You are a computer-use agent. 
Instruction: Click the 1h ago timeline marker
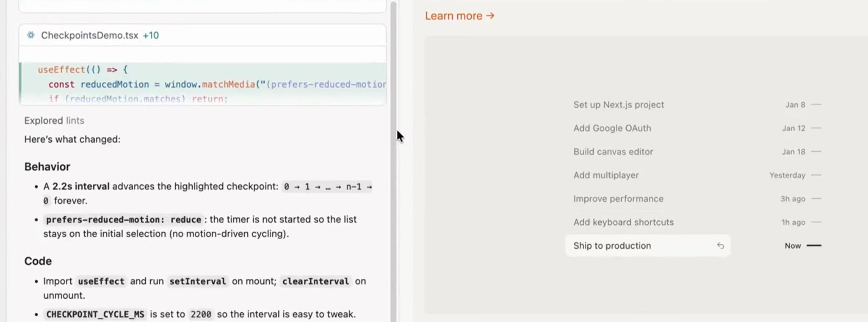click(801, 222)
